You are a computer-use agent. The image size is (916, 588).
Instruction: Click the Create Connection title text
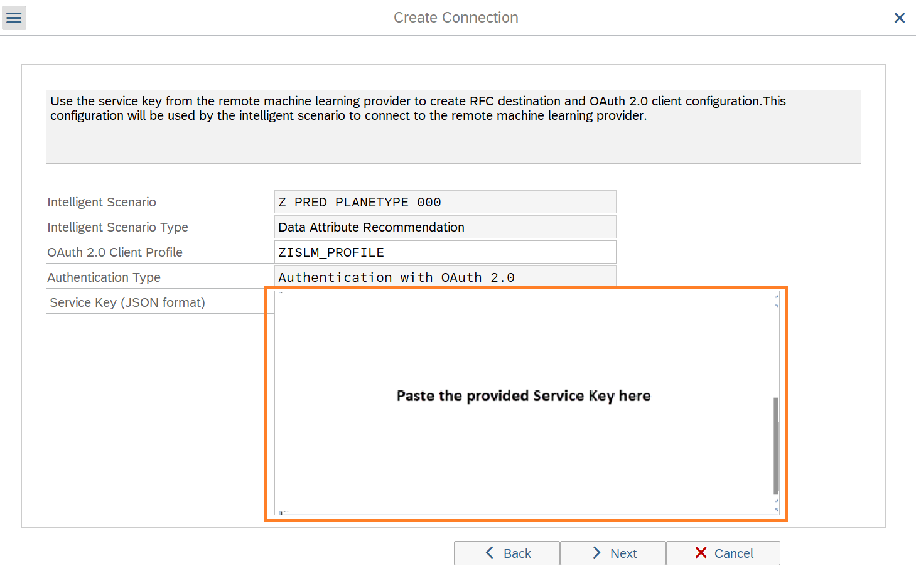coord(456,18)
